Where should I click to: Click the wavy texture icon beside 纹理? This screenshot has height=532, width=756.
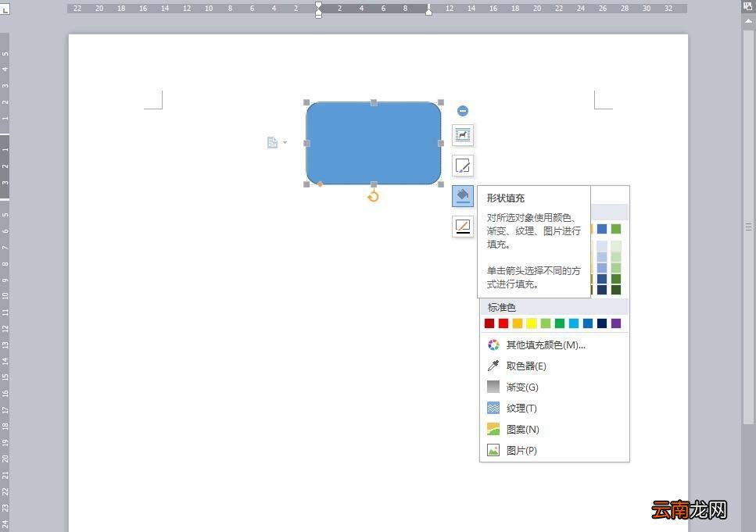click(493, 408)
